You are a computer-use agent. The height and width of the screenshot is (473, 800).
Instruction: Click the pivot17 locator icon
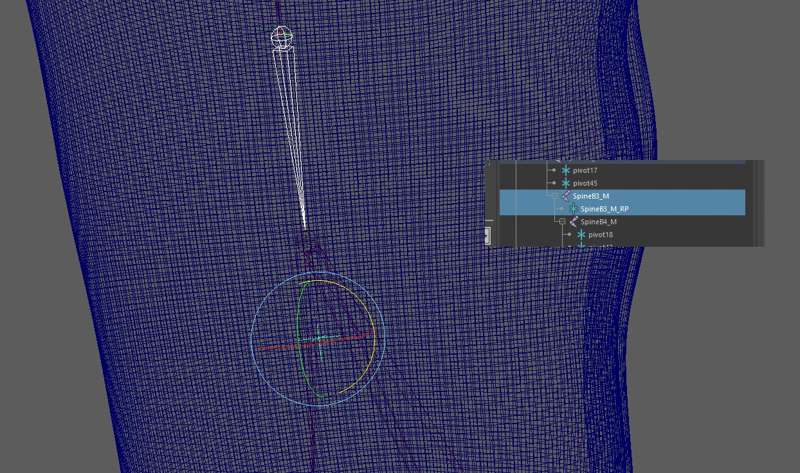click(566, 171)
